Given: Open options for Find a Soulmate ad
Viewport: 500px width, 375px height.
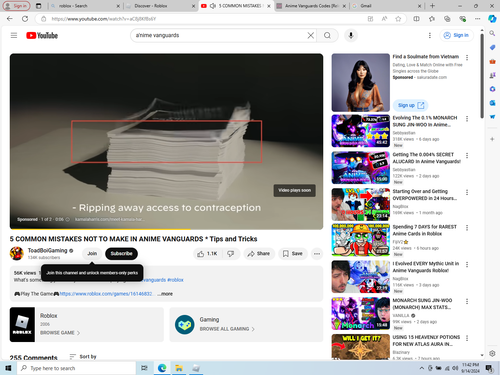Looking at the screenshot, I should (467, 58).
